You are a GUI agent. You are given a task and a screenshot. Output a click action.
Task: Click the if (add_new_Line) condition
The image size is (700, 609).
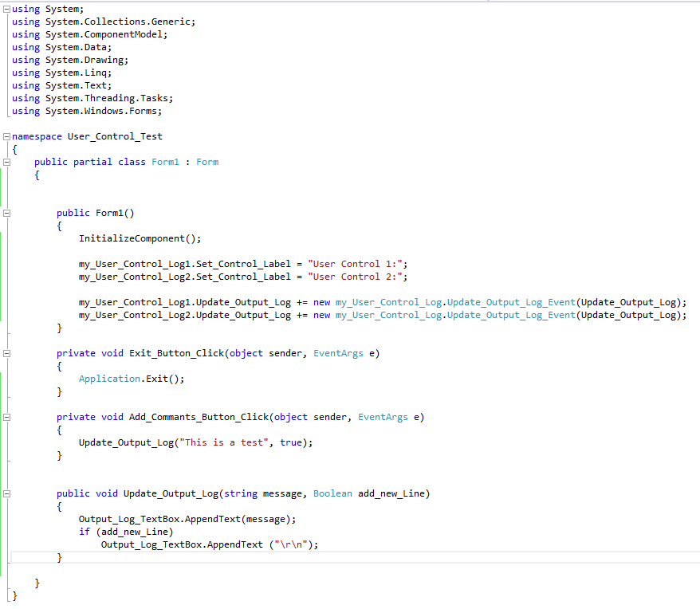[x=126, y=532]
